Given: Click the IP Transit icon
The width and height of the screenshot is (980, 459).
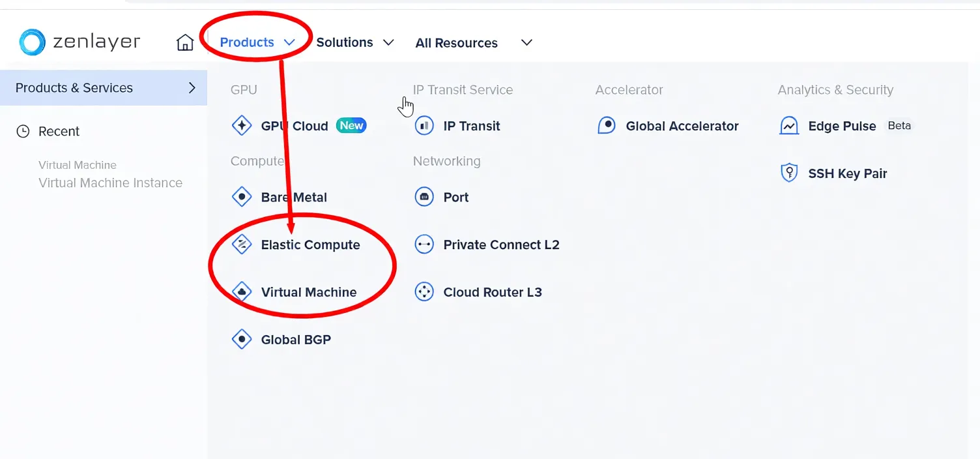Looking at the screenshot, I should (424, 126).
